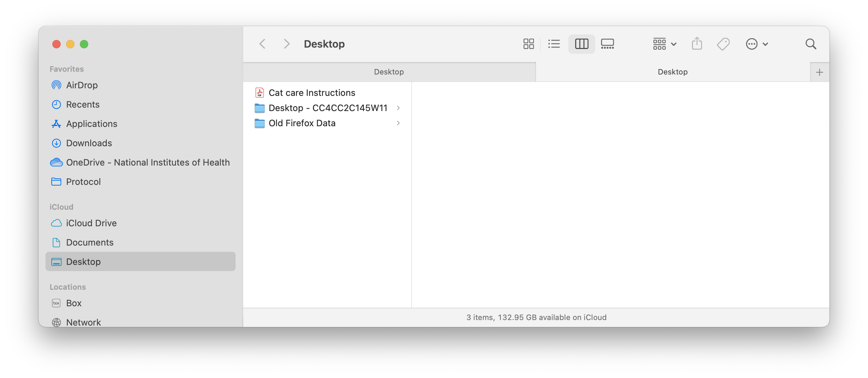Open the Desktop - CC4CC2C145W11 folder
868x378 pixels.
[328, 108]
